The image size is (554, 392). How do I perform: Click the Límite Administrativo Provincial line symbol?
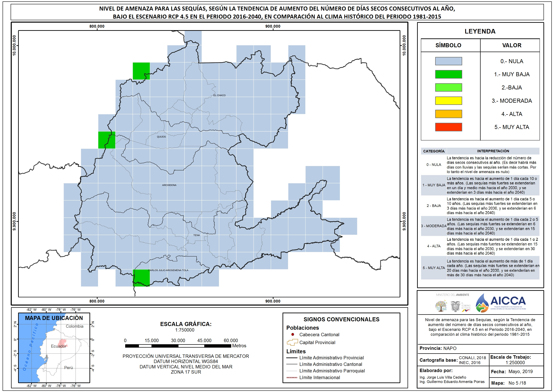[x=292, y=358]
